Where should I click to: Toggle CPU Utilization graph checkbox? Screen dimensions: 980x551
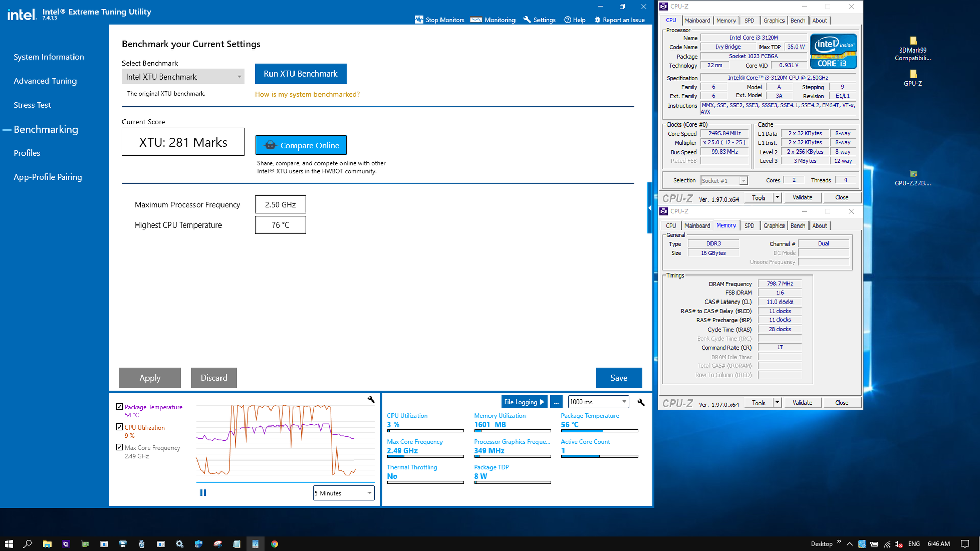tap(119, 427)
